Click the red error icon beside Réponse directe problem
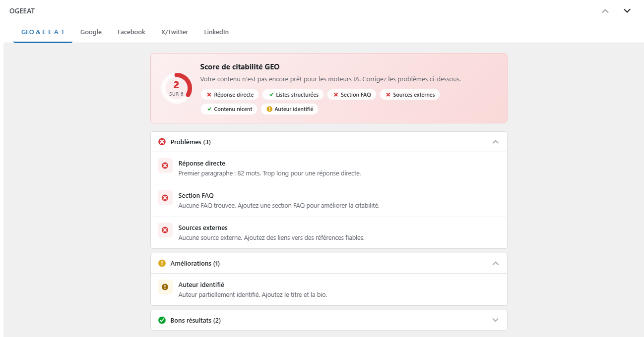This screenshot has height=337, width=644. [165, 166]
